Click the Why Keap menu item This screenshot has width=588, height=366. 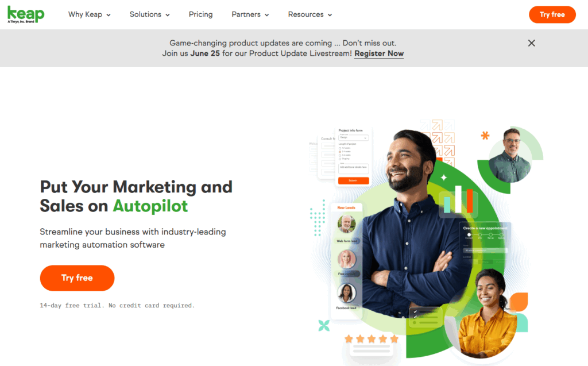pyautogui.click(x=85, y=14)
